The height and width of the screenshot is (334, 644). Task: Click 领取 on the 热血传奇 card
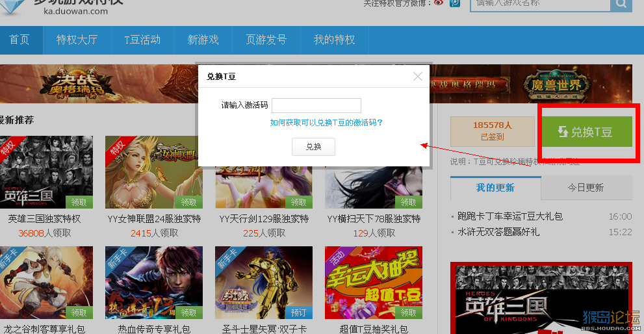(x=189, y=313)
